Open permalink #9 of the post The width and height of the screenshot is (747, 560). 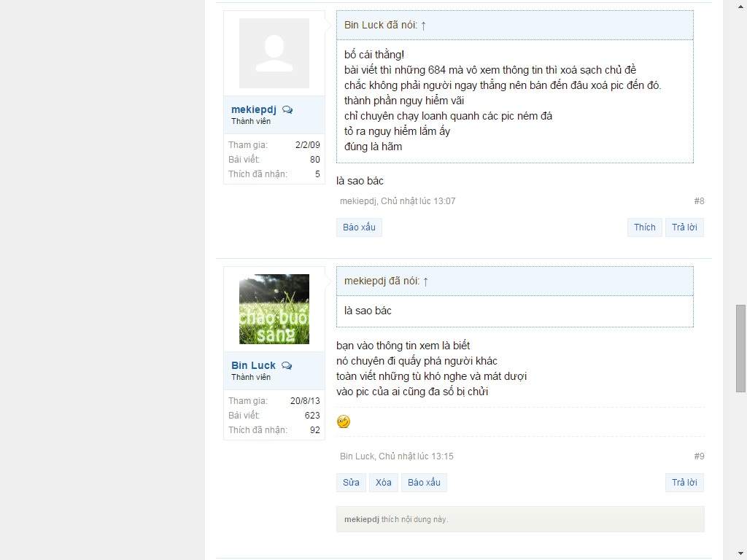pyautogui.click(x=699, y=456)
